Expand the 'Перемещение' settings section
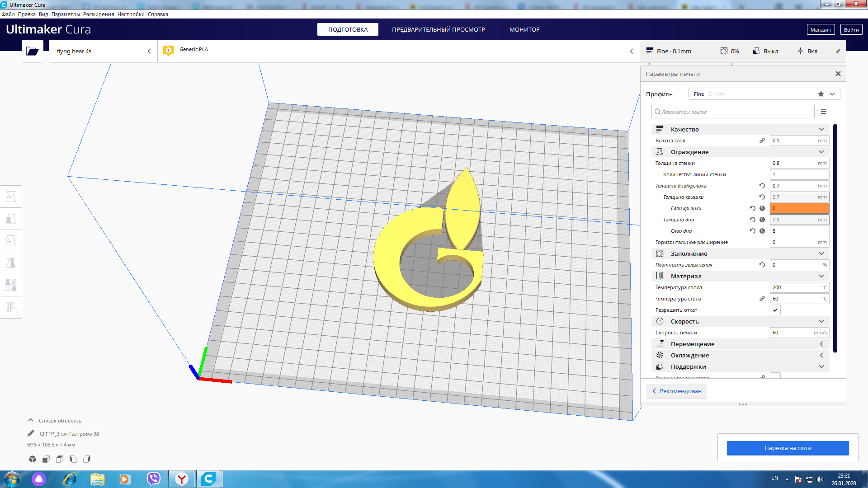 click(821, 344)
